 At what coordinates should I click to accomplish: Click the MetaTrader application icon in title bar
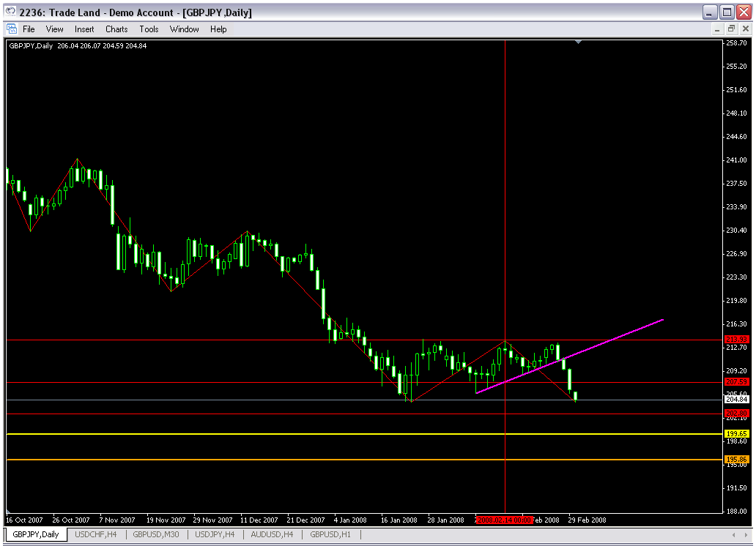click(10, 12)
